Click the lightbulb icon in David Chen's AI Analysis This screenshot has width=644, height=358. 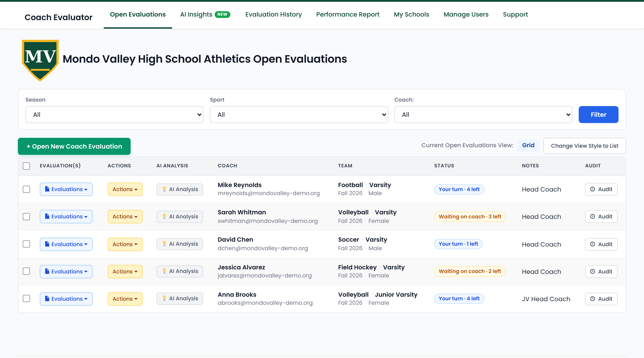(x=164, y=244)
